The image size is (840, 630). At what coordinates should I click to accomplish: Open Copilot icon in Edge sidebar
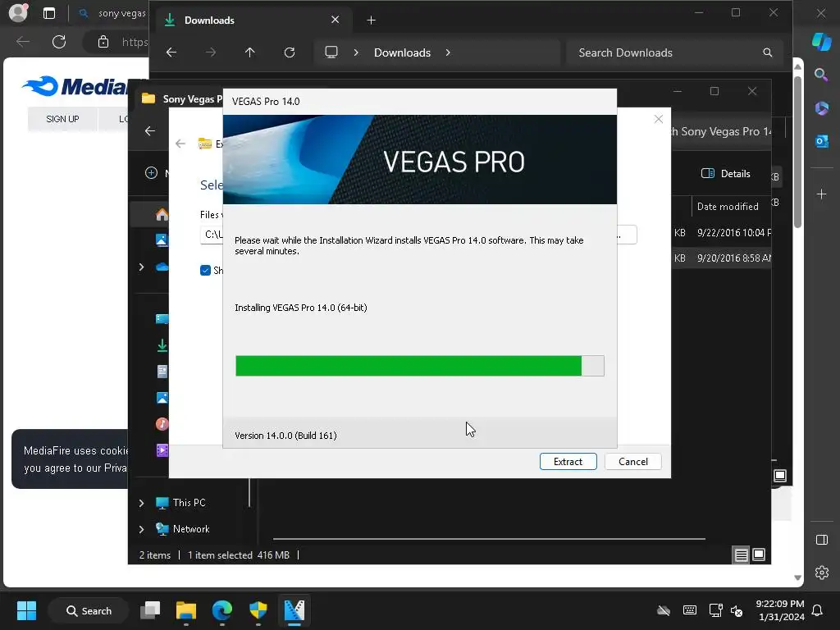(822, 41)
